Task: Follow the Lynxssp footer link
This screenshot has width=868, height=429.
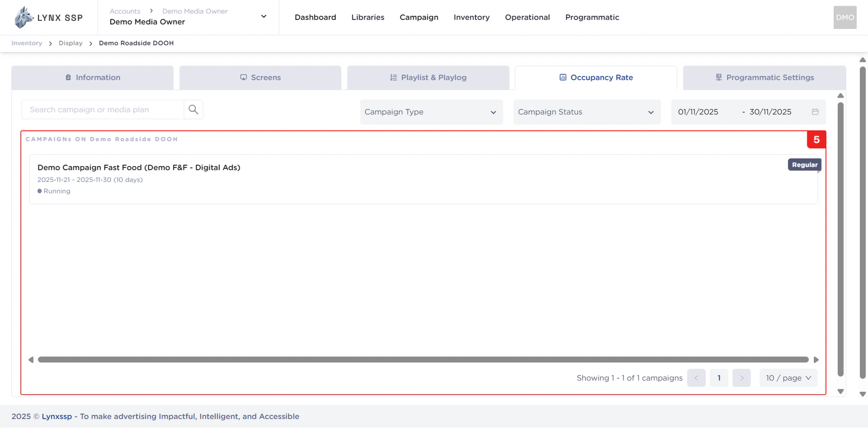Action: (x=57, y=416)
